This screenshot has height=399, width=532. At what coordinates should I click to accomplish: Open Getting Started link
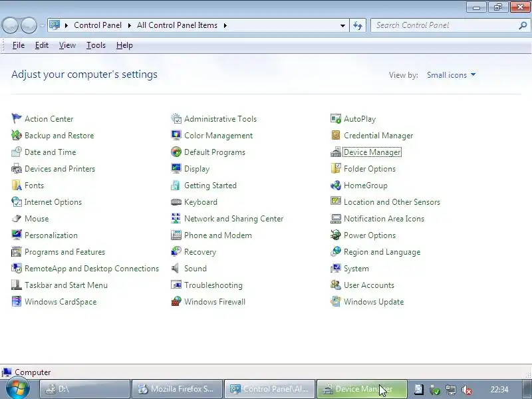pos(210,186)
